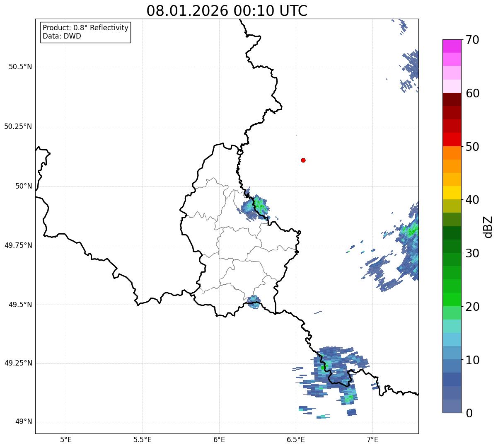Click the "Data: DWD" label

[x=62, y=36]
